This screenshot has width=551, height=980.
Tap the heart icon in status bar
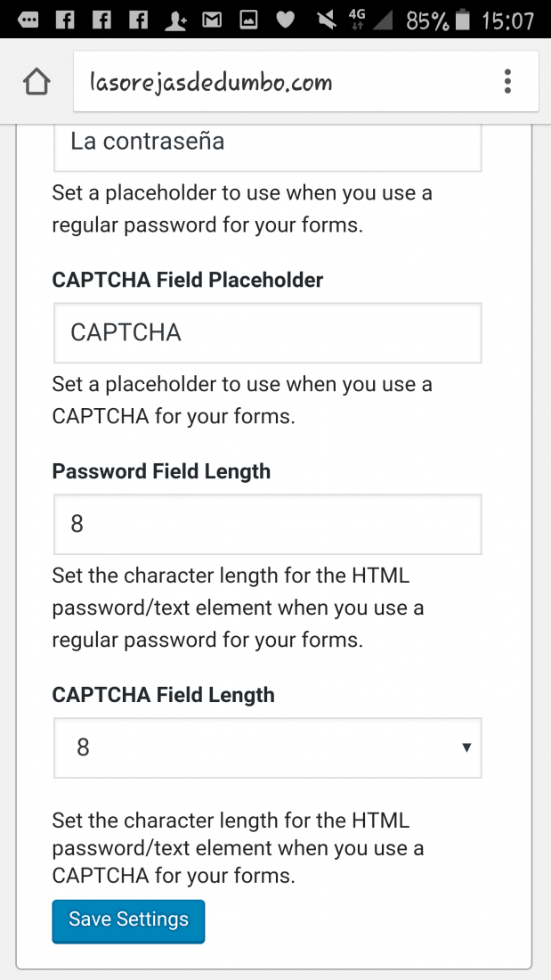pyautogui.click(x=286, y=20)
